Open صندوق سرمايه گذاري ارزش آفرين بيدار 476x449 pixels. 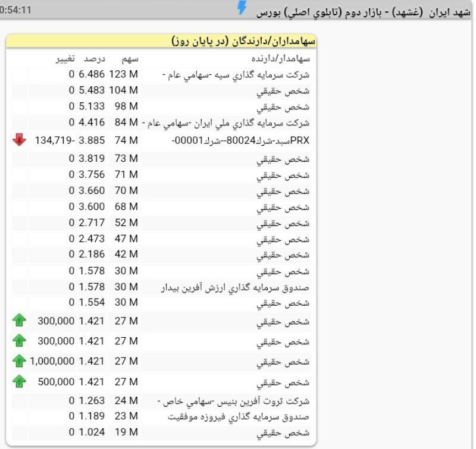click(x=236, y=288)
